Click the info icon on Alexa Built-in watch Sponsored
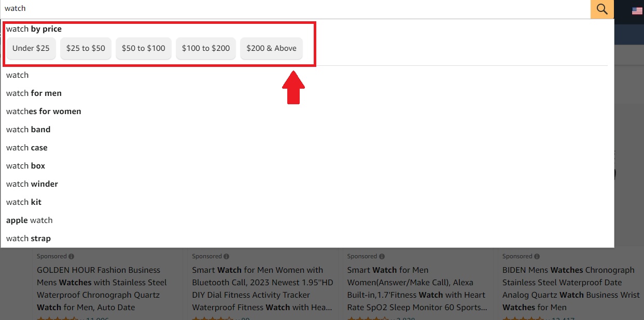Image resolution: width=644 pixels, height=320 pixels. click(382, 256)
